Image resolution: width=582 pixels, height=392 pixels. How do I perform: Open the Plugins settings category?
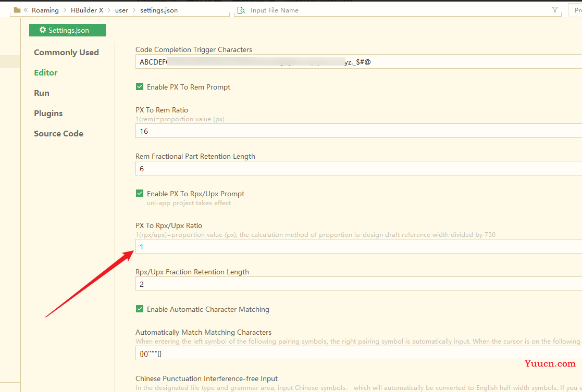[x=48, y=113]
